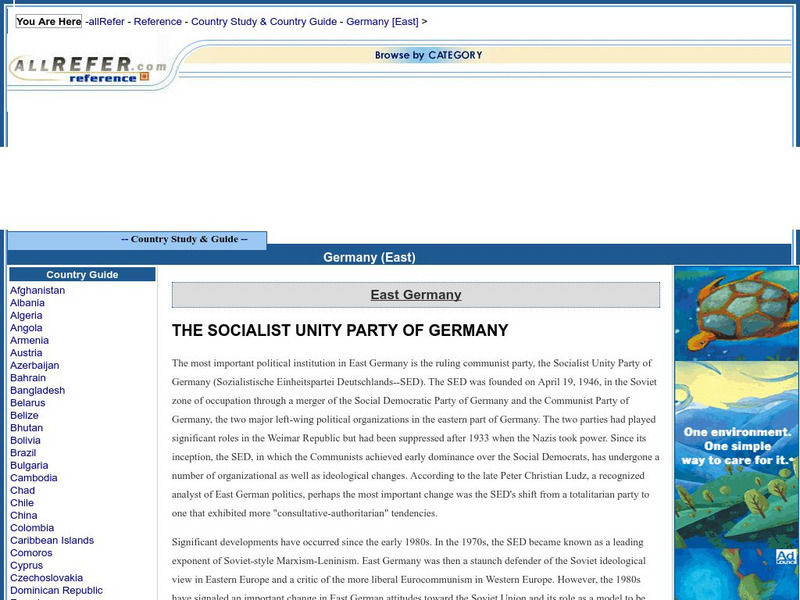Open Comoros in the Country Guide
800x600 pixels.
31,553
